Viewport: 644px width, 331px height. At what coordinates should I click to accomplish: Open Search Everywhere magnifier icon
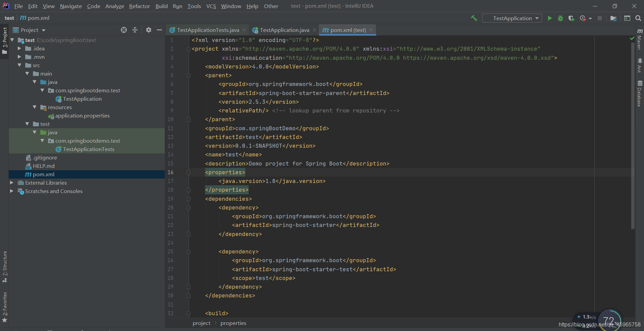[x=638, y=18]
